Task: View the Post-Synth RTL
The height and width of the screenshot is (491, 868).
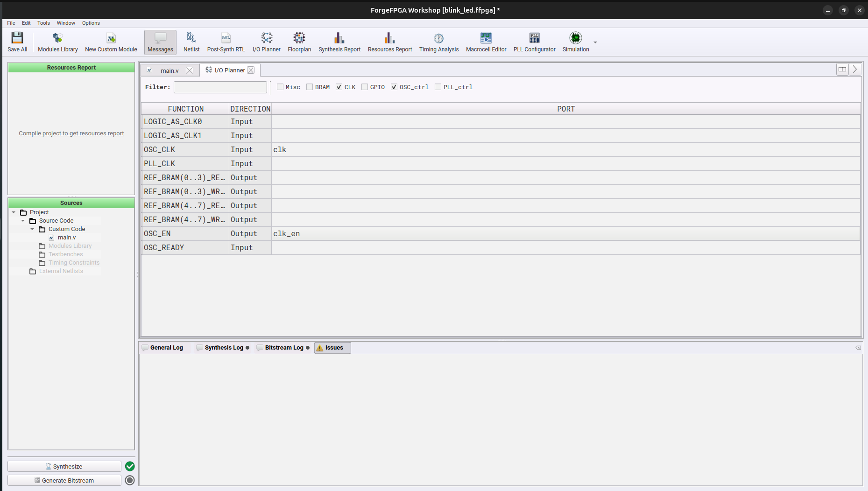Action: click(x=226, y=42)
